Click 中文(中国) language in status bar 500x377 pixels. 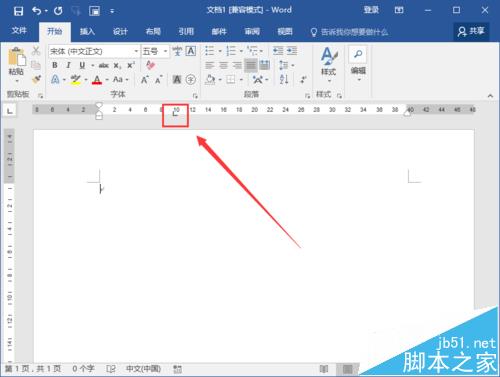[x=143, y=369]
